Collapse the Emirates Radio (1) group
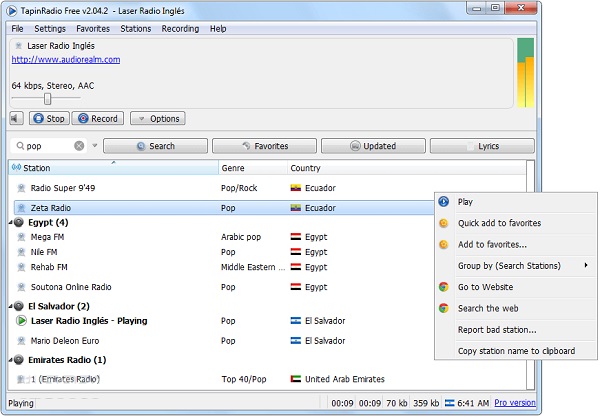Image resolution: width=600 pixels, height=418 pixels. point(11,360)
